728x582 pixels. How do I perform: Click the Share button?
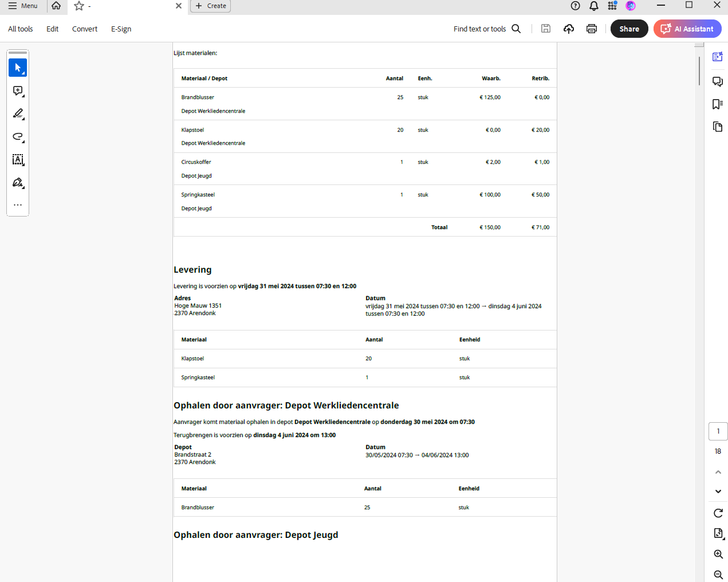coord(629,29)
